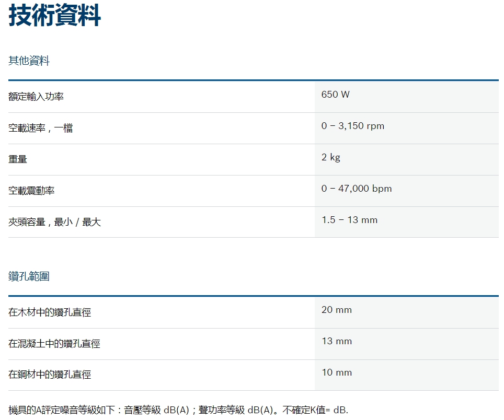Image resolution: width=504 pixels, height=420 pixels.
Task: Click the 在木材中的鑽孔直徑 label
Action: pos(50,312)
